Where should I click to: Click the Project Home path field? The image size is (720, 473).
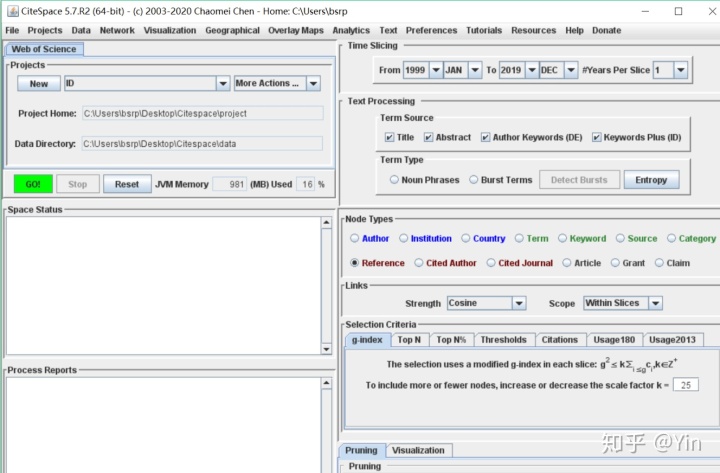click(x=202, y=113)
